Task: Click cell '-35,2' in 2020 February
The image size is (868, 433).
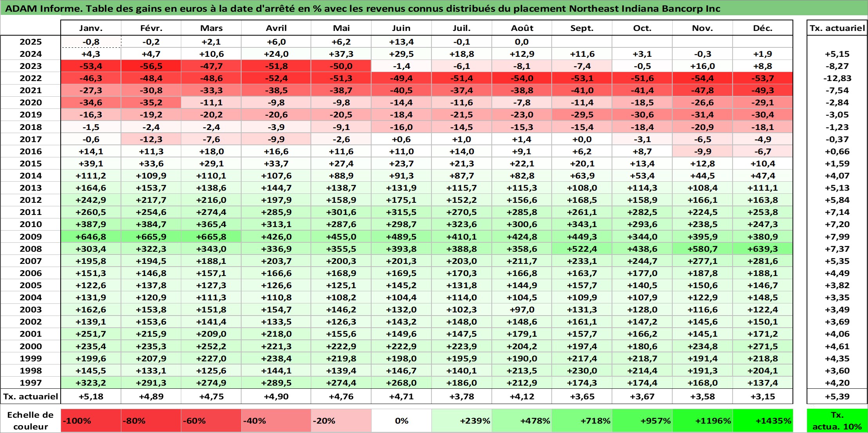Action: click(151, 103)
